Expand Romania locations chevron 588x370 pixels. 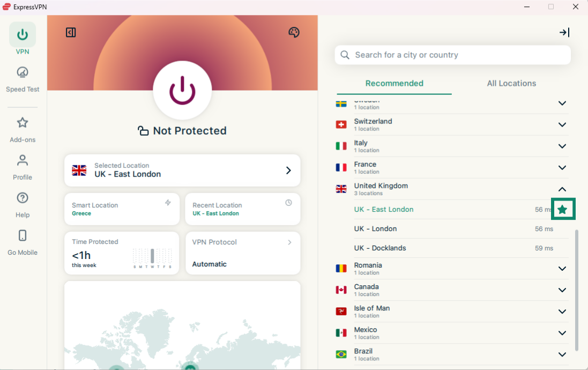562,269
